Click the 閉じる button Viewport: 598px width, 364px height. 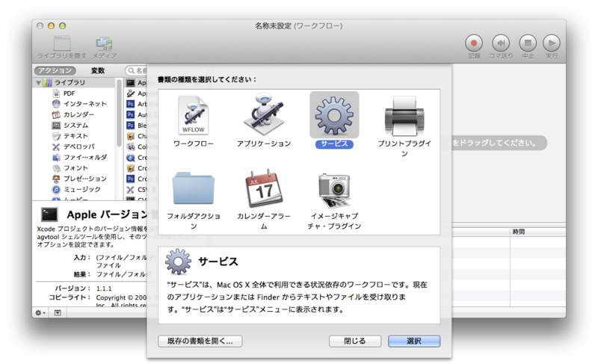click(x=355, y=341)
